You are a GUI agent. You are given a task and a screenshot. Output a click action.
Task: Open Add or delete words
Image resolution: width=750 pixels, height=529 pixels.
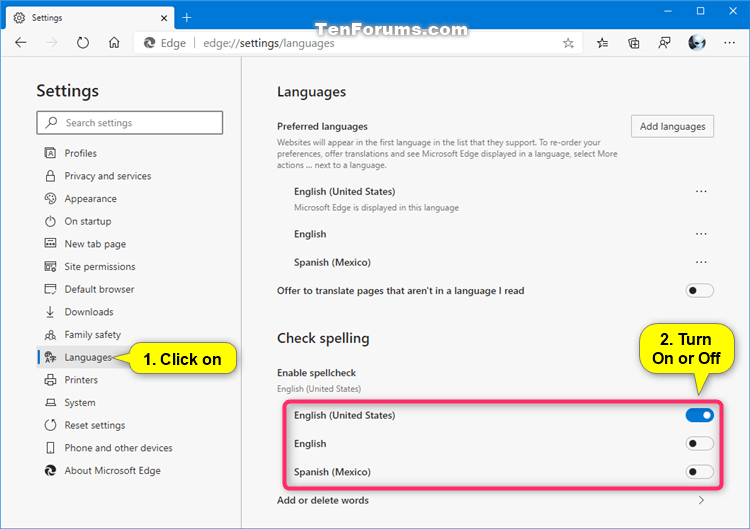tap(323, 500)
